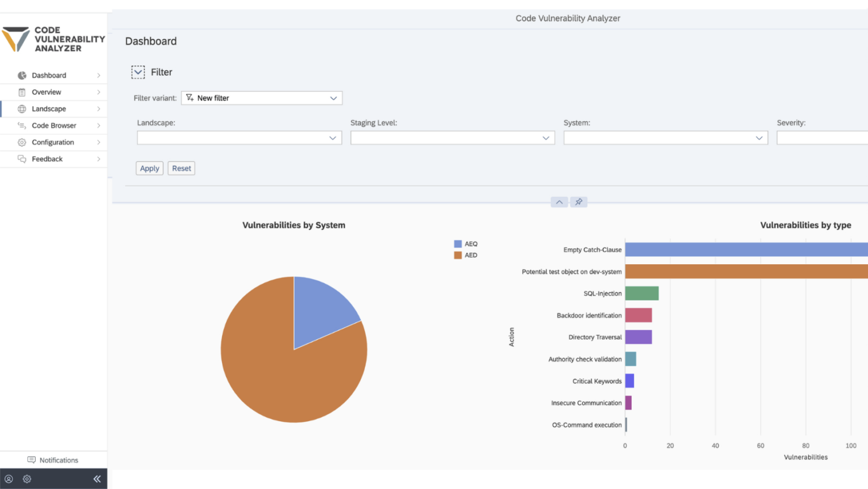
Task: Toggle the AEQ legend entry
Action: 466,243
